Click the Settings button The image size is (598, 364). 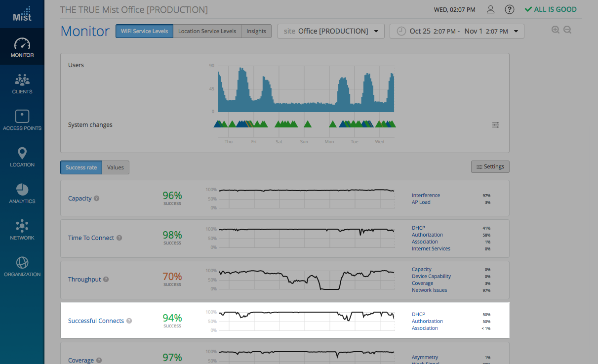coord(490,167)
